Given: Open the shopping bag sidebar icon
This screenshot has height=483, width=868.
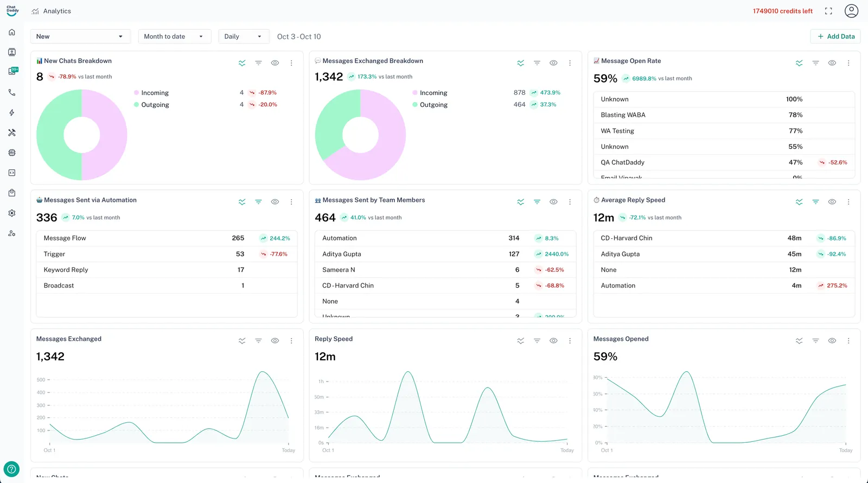Looking at the screenshot, I should click(x=12, y=193).
